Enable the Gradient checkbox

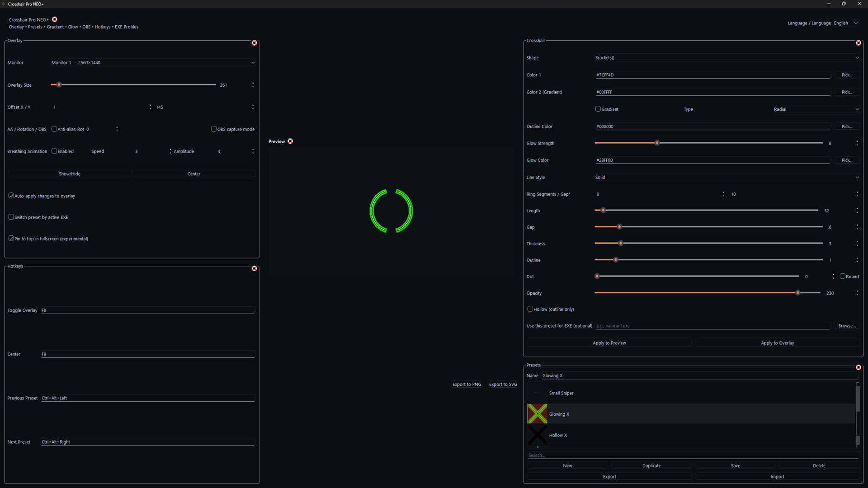598,109
